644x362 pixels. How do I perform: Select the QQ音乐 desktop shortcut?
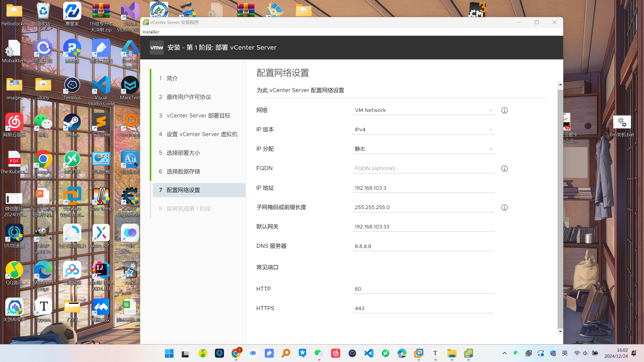(14, 273)
